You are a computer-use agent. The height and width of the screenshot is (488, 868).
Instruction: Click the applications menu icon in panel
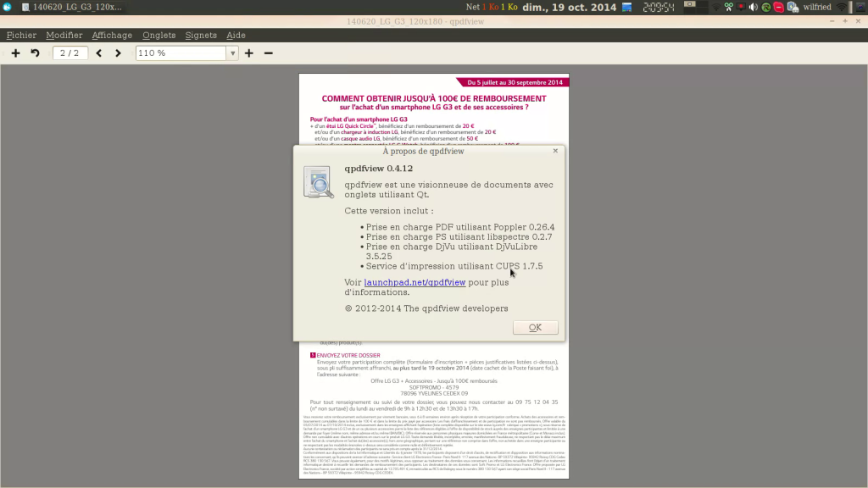pos(7,7)
